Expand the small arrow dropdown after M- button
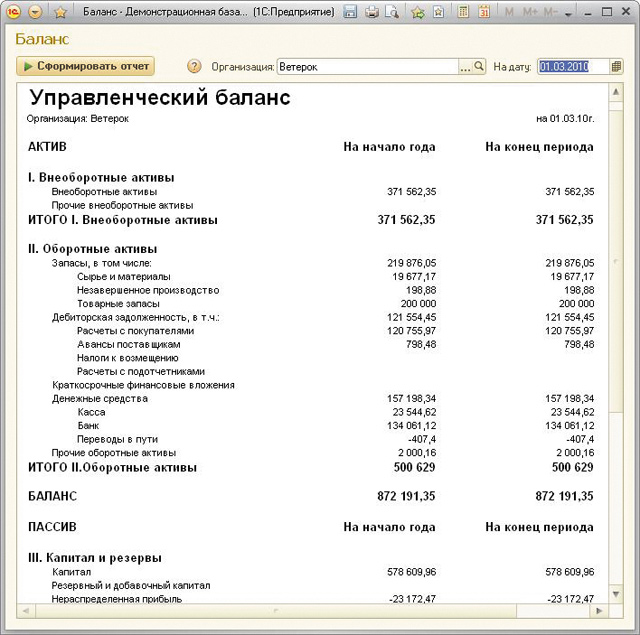The height and width of the screenshot is (635, 640). (569, 13)
